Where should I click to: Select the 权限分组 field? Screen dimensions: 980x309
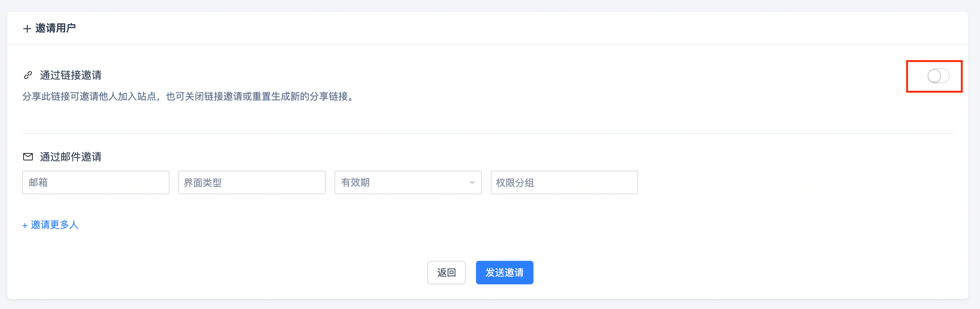click(x=564, y=182)
